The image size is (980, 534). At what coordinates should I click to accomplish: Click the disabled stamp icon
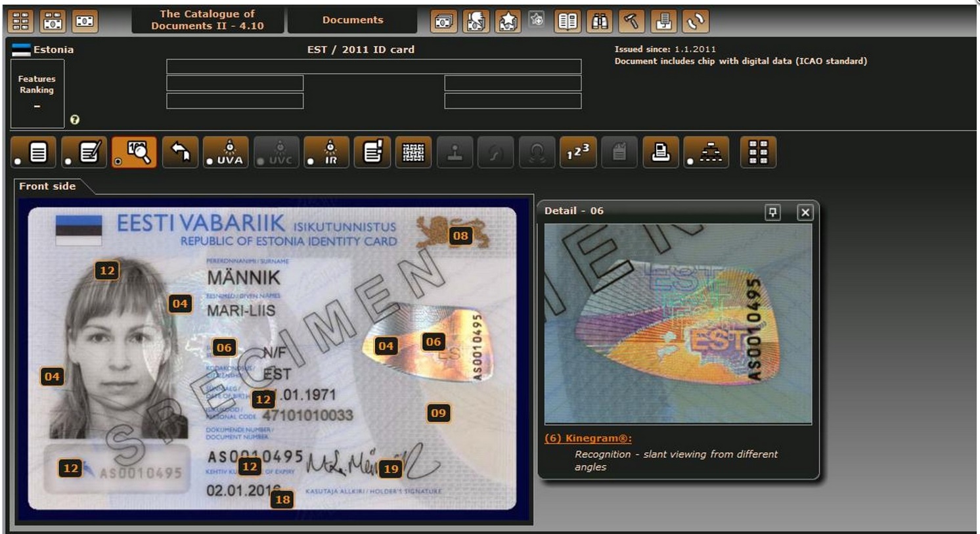tap(455, 152)
